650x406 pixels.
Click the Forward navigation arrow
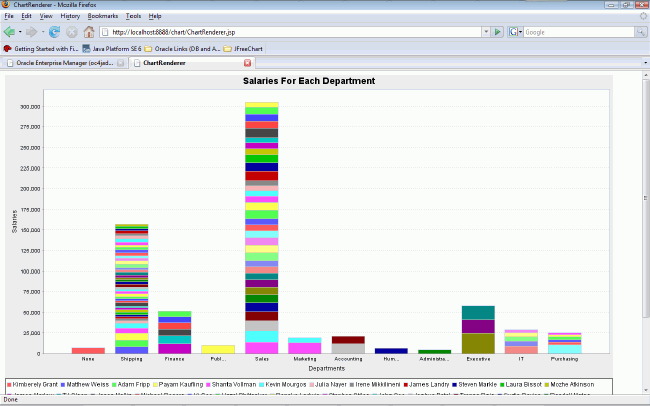(32, 32)
